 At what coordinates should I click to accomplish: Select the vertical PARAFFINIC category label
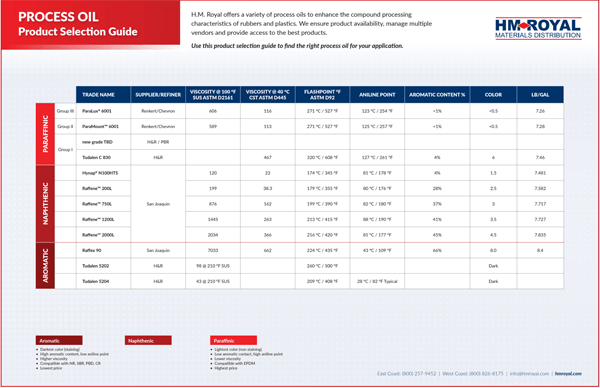[x=45, y=134]
